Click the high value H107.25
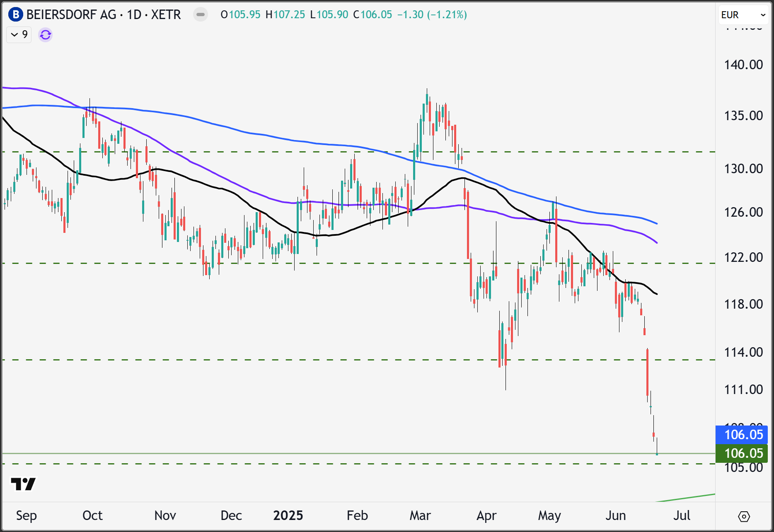The width and height of the screenshot is (774, 532). (285, 15)
